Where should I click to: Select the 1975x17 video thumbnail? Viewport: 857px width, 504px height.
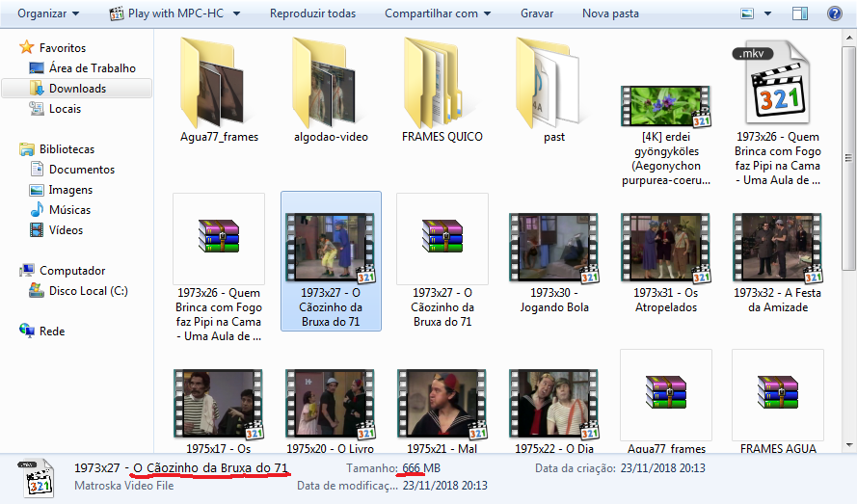point(219,404)
